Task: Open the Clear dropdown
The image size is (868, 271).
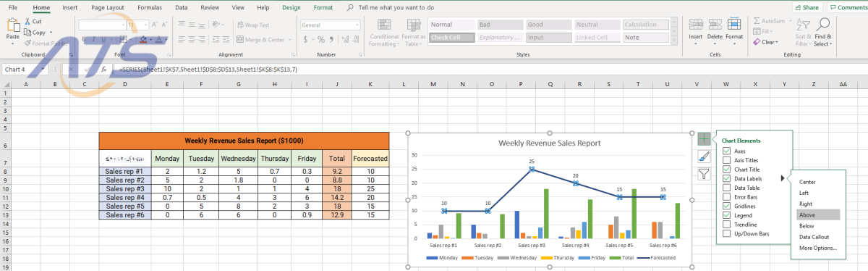Action: 765,42
